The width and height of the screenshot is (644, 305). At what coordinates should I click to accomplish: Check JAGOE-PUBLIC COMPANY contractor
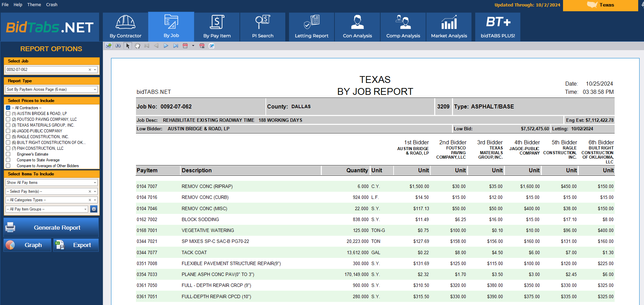click(x=8, y=131)
